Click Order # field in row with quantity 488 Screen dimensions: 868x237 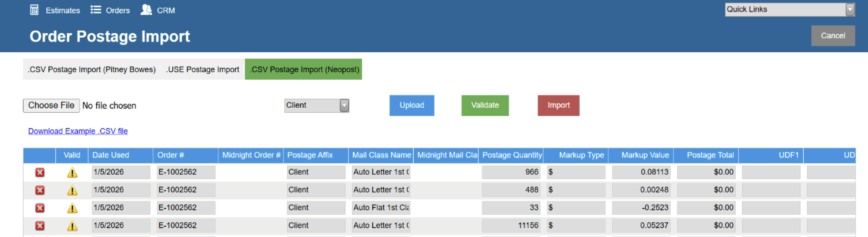(x=186, y=190)
